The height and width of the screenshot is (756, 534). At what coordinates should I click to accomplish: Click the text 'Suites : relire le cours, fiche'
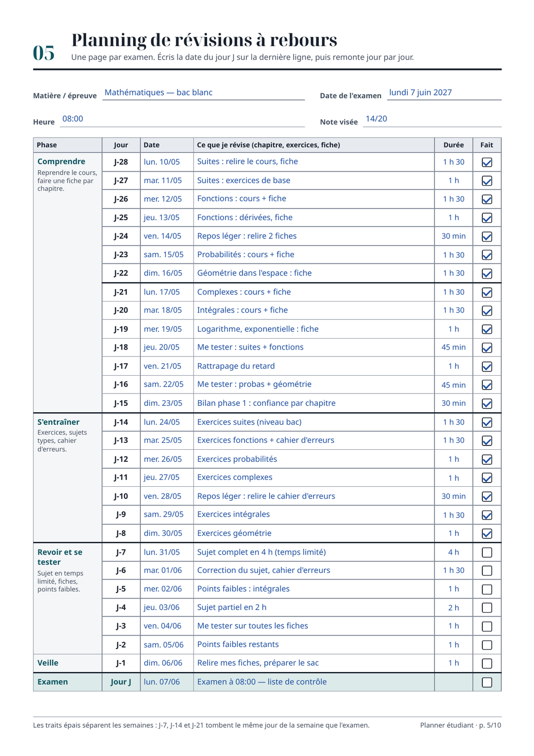point(248,162)
